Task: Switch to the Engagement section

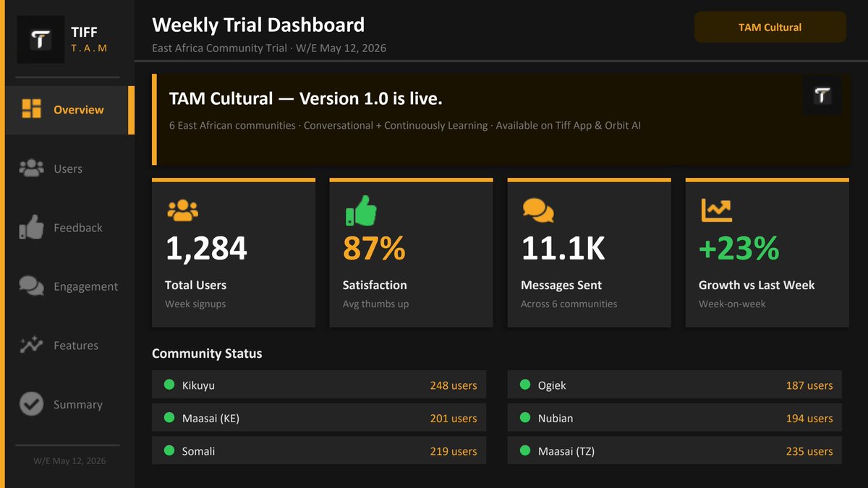Action: (69, 286)
